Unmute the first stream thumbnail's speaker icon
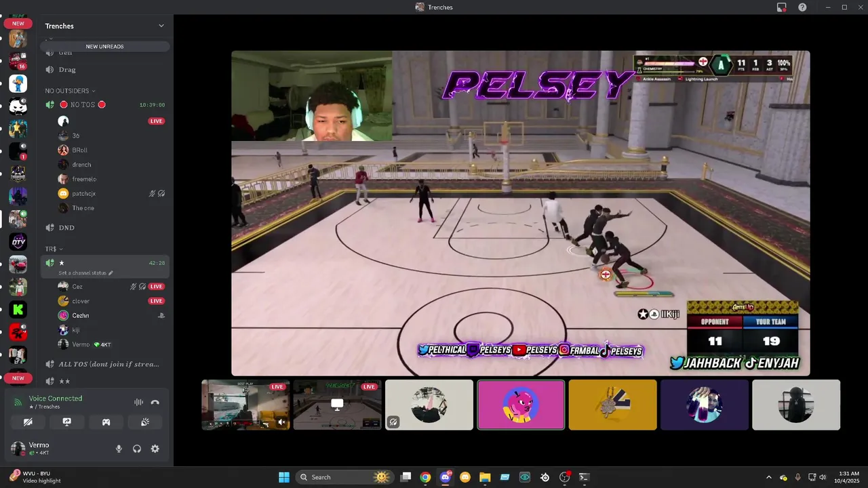The height and width of the screenshot is (488, 868). 281,422
